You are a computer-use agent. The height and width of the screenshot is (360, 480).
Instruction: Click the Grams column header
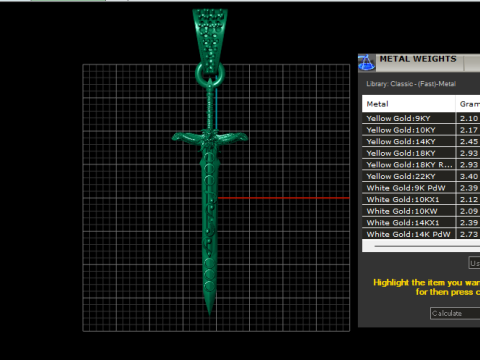468,104
